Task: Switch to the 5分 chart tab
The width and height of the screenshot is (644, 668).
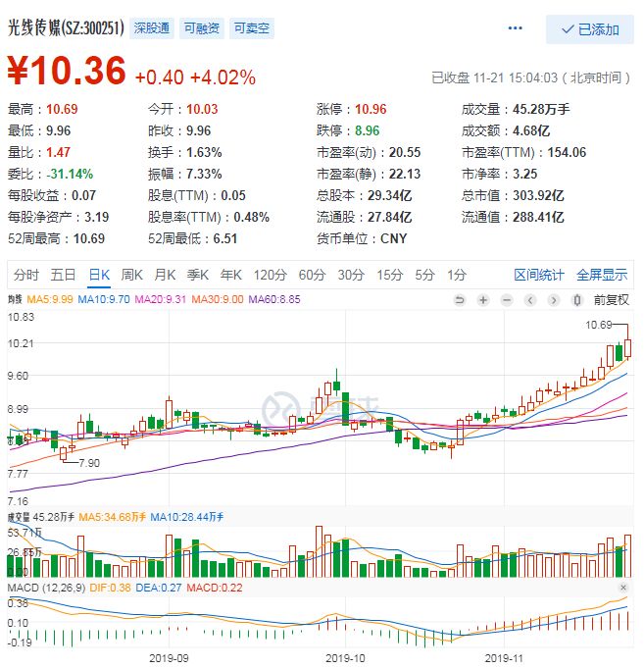Action: click(424, 275)
